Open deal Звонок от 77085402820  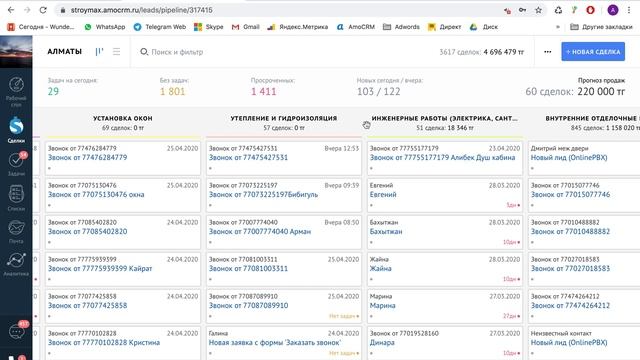(x=88, y=231)
